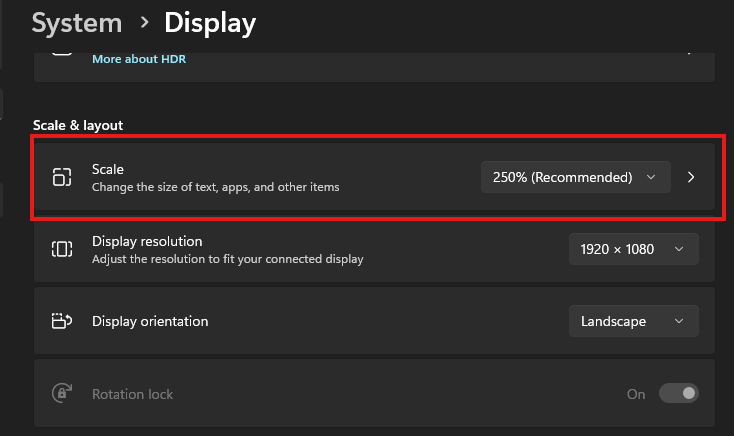Click the Display resolution row label
The width and height of the screenshot is (734, 436).
pos(147,241)
